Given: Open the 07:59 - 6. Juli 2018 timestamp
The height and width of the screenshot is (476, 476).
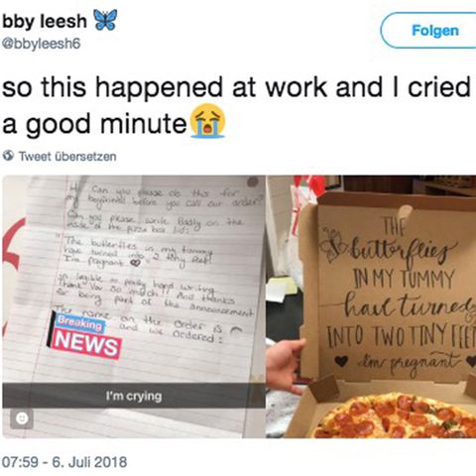Looking at the screenshot, I should (x=64, y=462).
